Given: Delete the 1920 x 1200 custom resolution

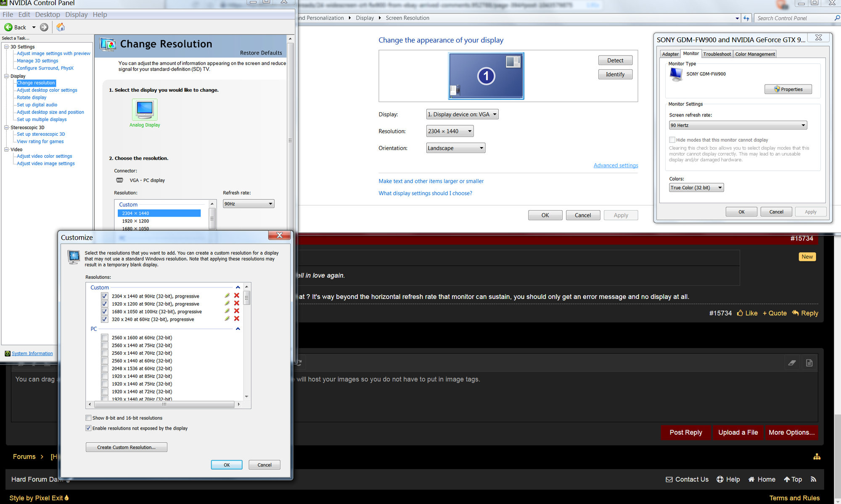Looking at the screenshot, I should click(237, 303).
